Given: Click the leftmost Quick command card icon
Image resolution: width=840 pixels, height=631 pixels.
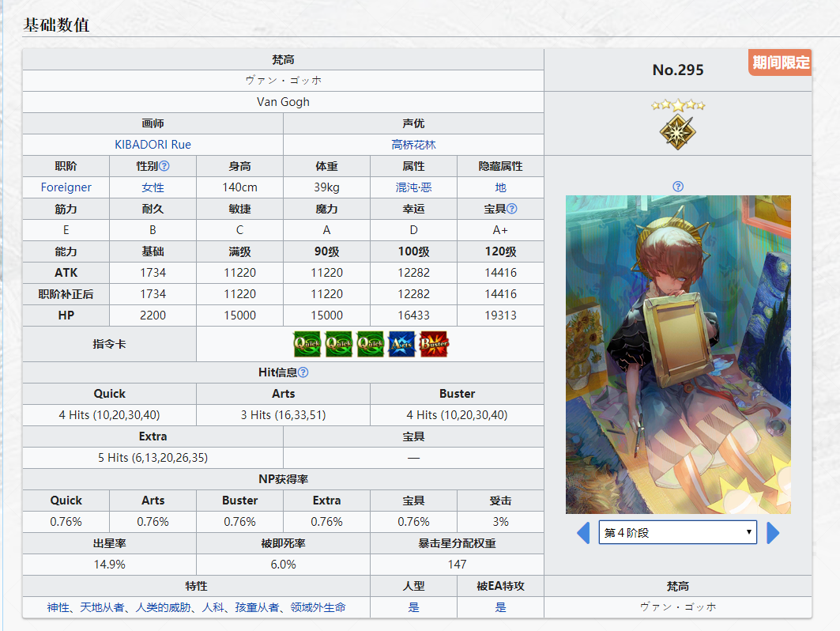Looking at the screenshot, I should [x=307, y=345].
